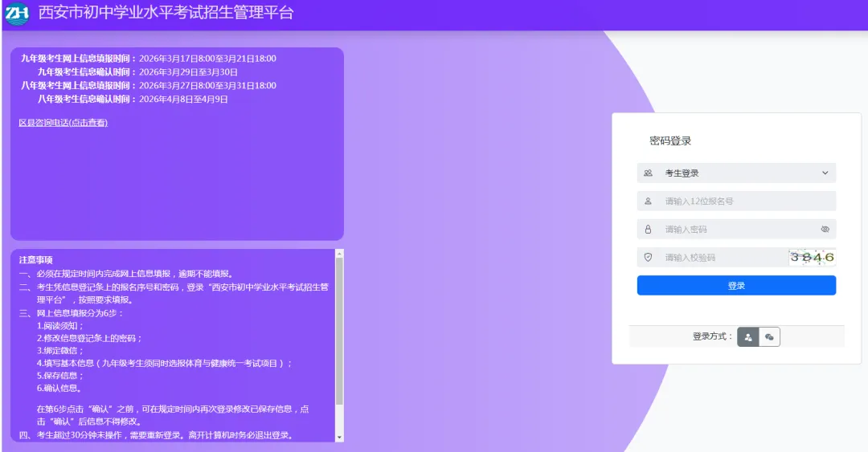
Task: Click the 西安市初中学业水平考试招生管理平台 title
Action: pos(166,13)
